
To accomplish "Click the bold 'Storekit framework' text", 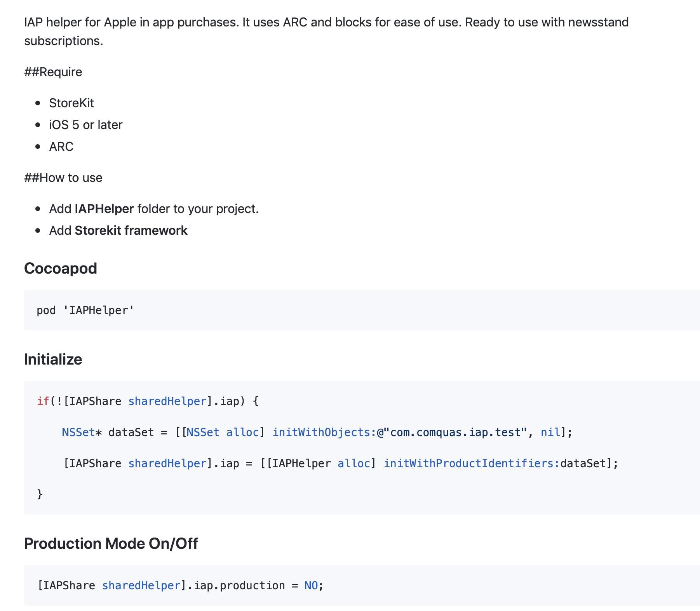I will 131,230.
